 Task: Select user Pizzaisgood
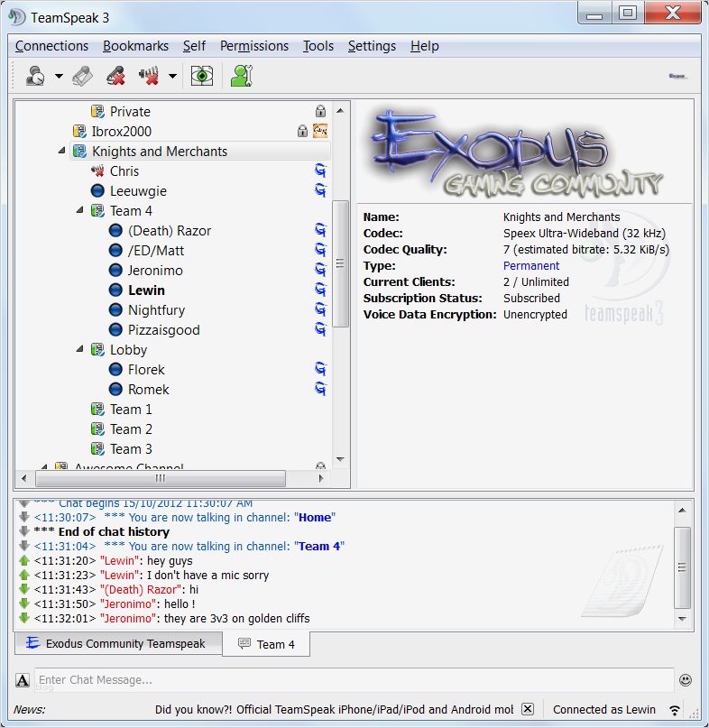(164, 330)
